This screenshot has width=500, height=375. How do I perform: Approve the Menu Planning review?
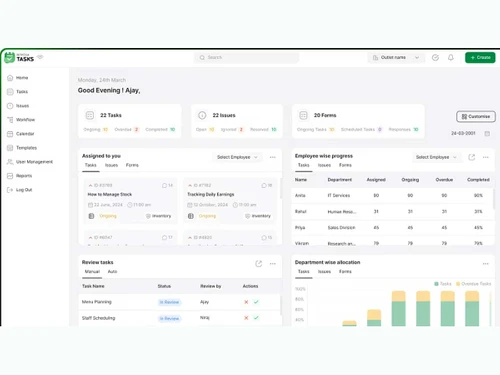[x=256, y=302]
